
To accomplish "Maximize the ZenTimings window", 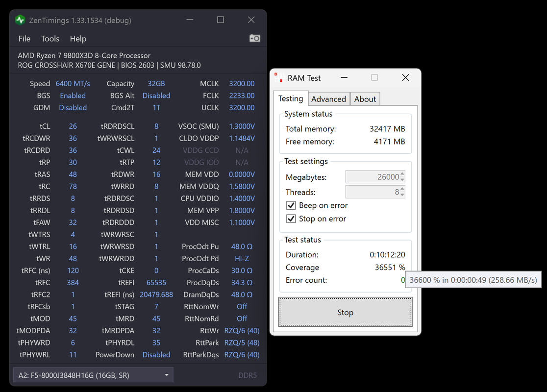I will (221, 20).
